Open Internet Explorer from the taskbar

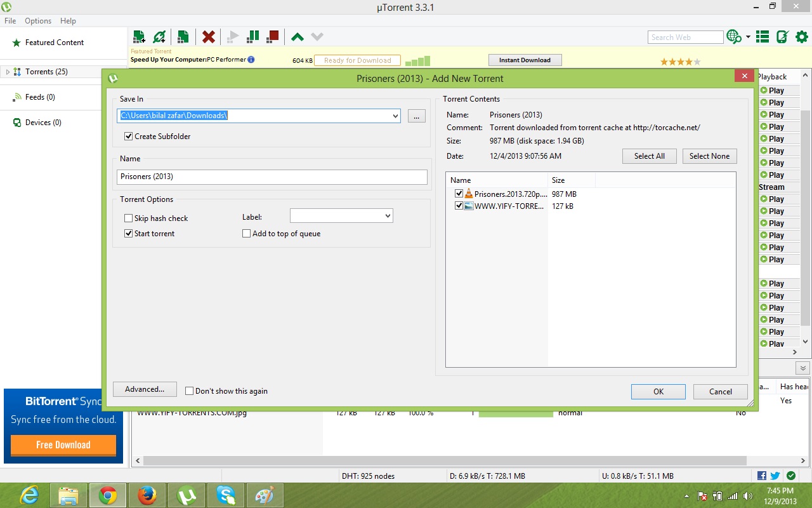click(x=29, y=495)
